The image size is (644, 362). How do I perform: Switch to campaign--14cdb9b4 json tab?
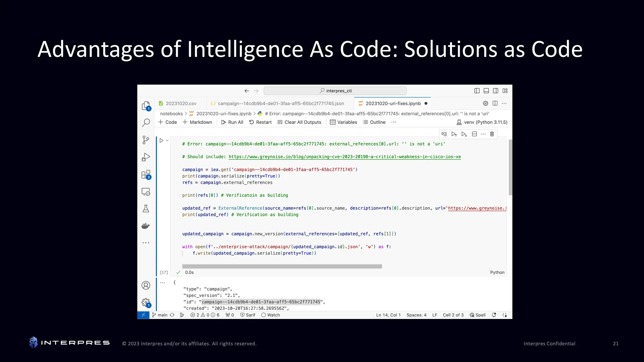[280, 103]
